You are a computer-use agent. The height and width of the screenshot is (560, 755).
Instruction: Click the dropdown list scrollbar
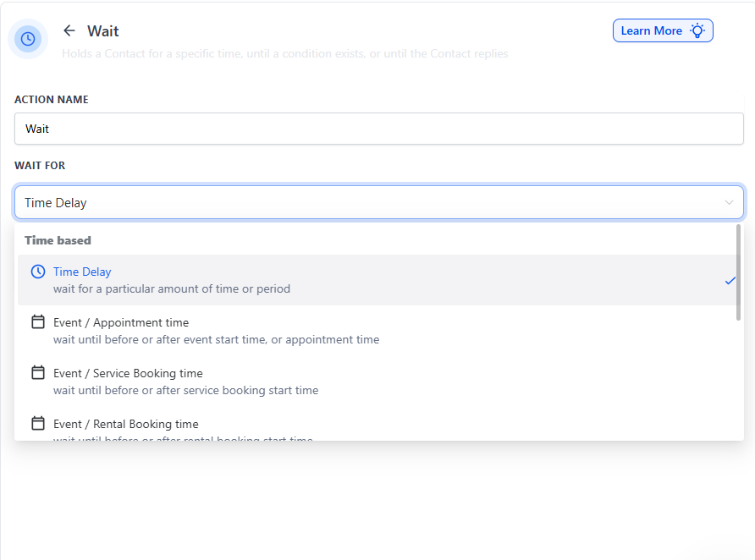tap(739, 272)
